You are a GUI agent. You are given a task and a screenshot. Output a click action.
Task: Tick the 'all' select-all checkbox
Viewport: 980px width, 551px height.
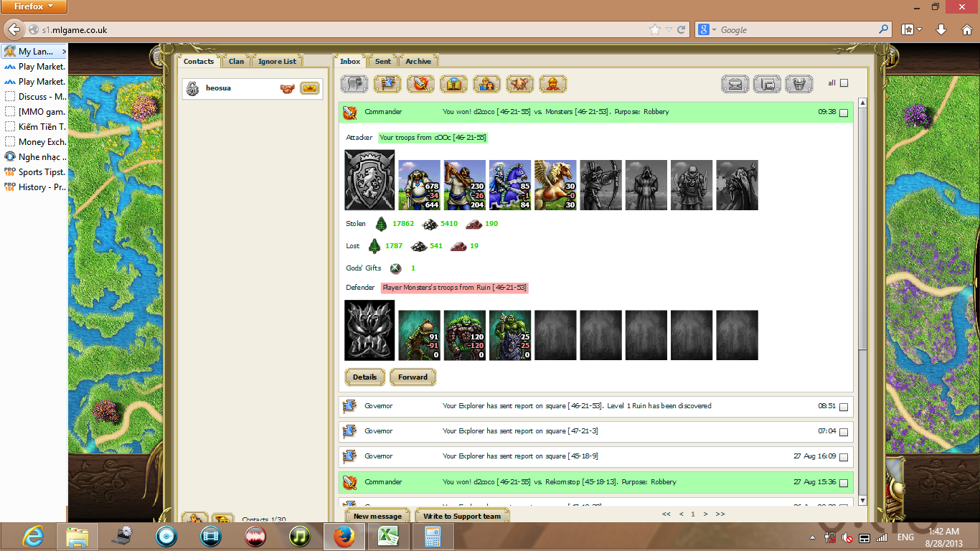[x=844, y=83]
